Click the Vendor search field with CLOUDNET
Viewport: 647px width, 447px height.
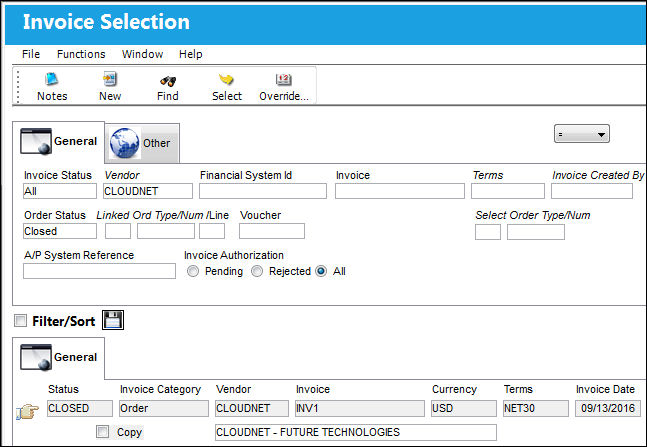click(148, 191)
